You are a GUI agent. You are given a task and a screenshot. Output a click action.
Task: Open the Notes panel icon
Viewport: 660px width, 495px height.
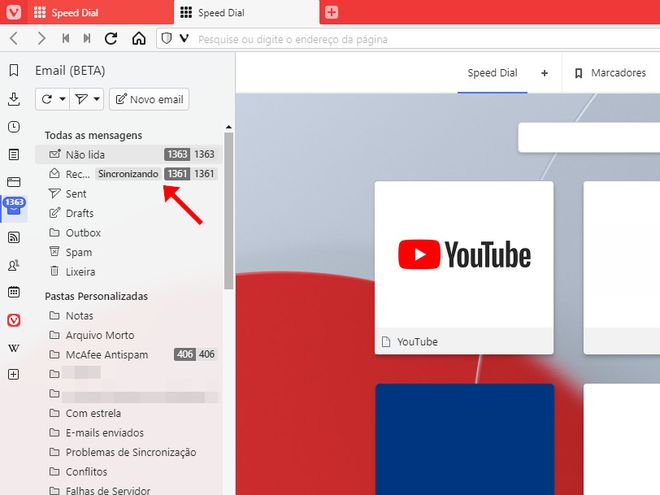pos(14,154)
